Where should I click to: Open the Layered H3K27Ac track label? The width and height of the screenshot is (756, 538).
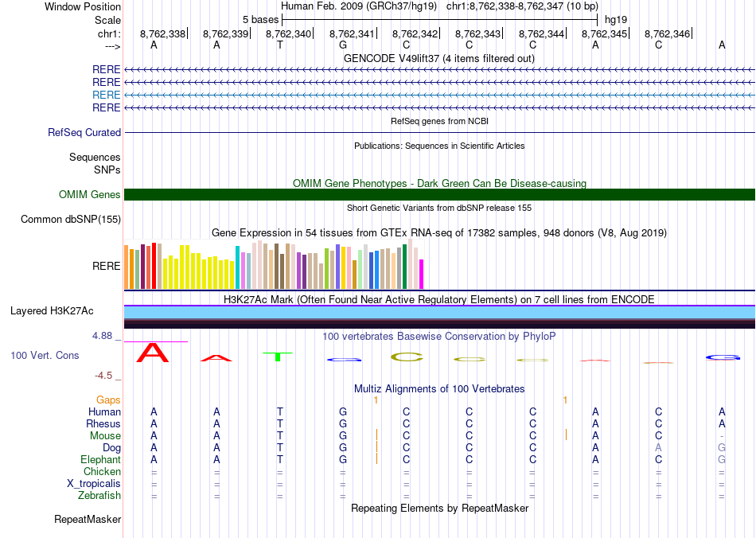[x=52, y=311]
